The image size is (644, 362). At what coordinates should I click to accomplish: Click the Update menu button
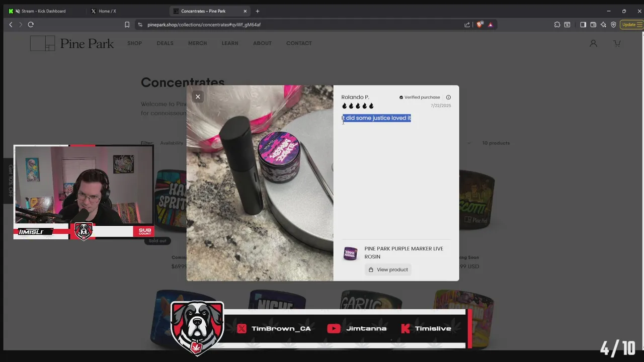pyautogui.click(x=631, y=25)
